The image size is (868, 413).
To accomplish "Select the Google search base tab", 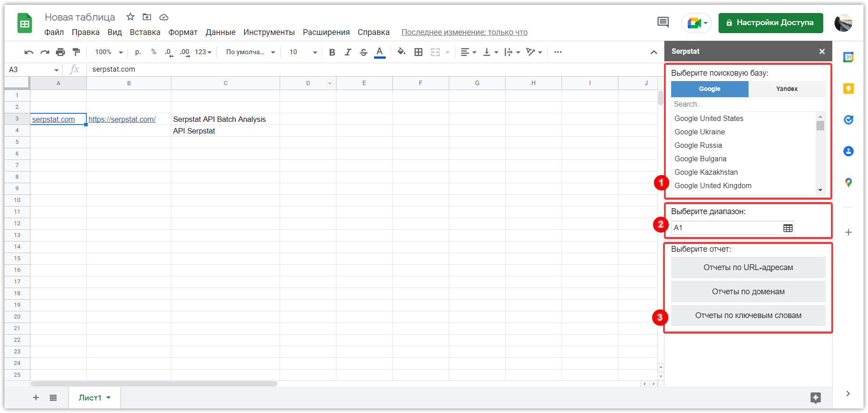I will click(710, 89).
